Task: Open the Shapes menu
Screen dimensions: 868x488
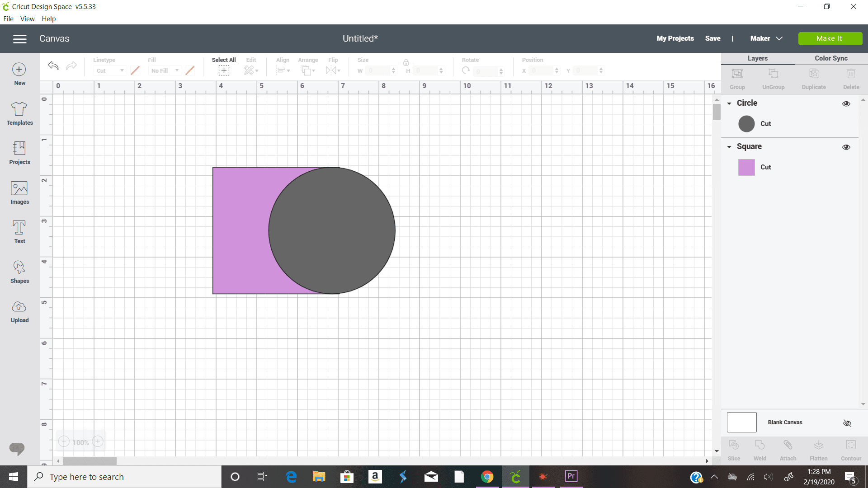Action: point(19,272)
